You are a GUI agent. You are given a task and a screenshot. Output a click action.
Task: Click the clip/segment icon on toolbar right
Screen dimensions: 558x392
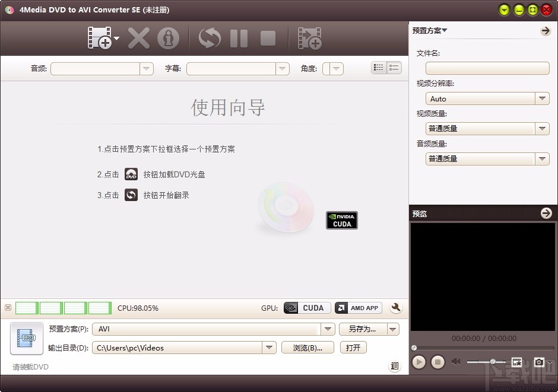coord(310,38)
